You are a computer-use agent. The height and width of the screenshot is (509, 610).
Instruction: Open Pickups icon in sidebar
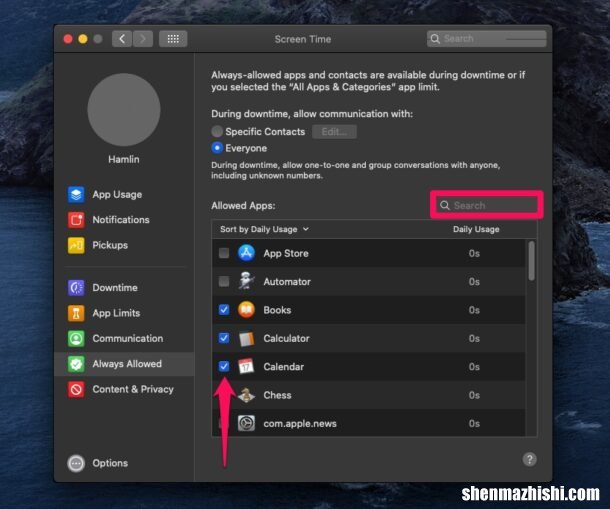tap(76, 245)
